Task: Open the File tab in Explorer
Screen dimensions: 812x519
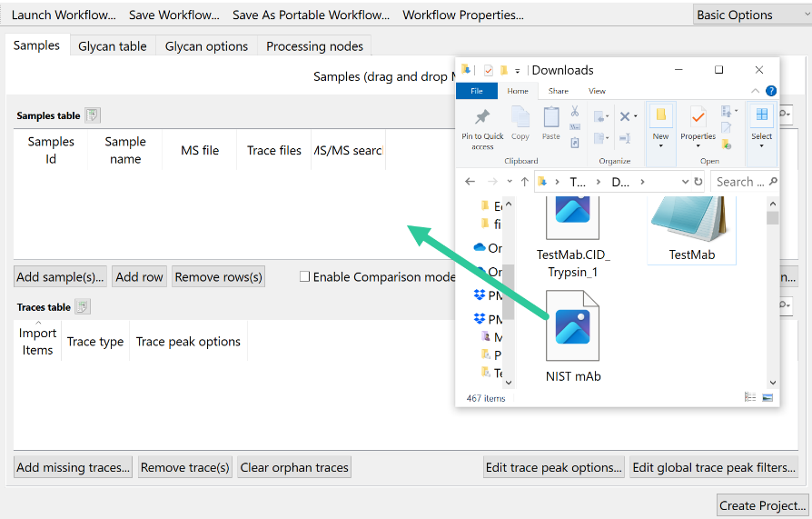Action: pyautogui.click(x=477, y=91)
